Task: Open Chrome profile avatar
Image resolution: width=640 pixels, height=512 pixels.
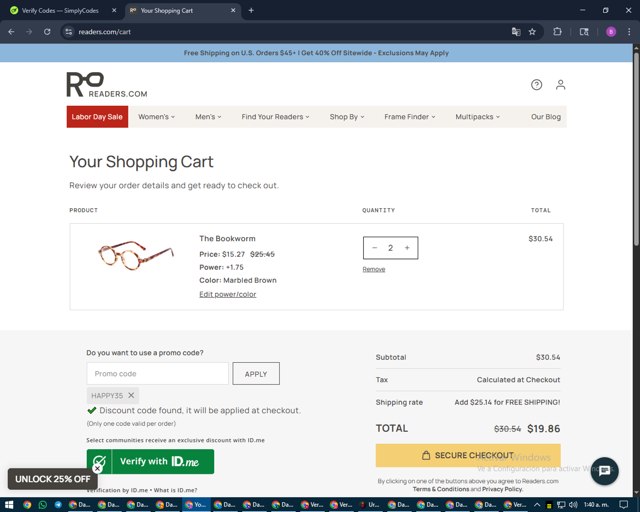Action: [x=611, y=32]
